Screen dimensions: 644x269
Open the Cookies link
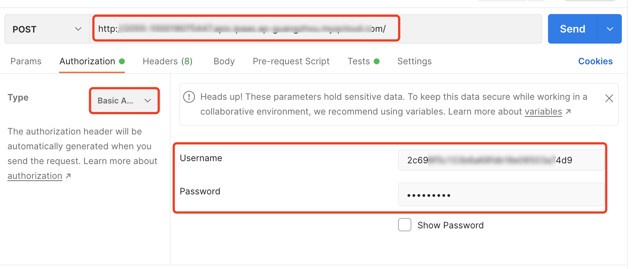pos(595,61)
